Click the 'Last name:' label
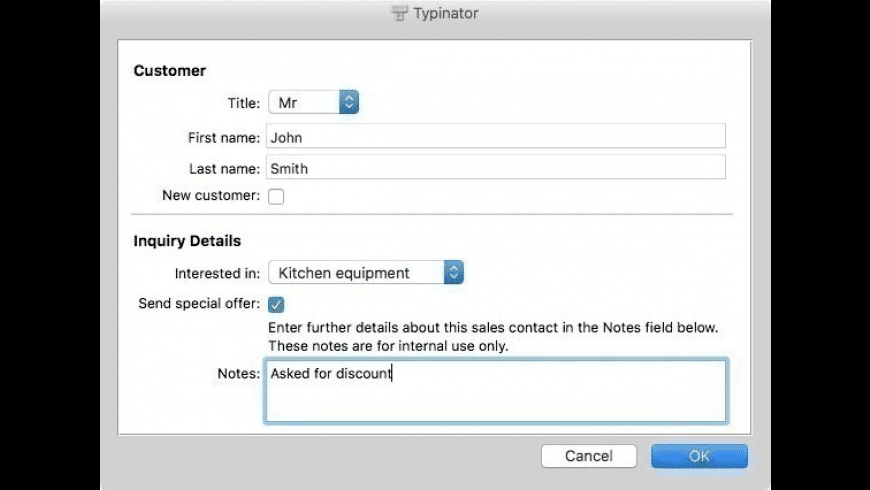The image size is (870, 490). [224, 169]
